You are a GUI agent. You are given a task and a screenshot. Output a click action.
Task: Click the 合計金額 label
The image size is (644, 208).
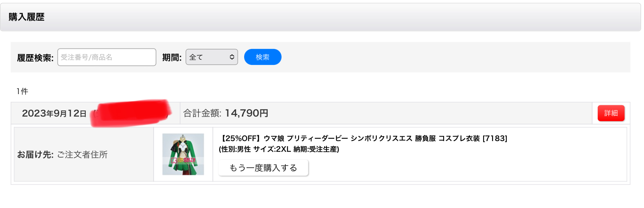coord(202,113)
